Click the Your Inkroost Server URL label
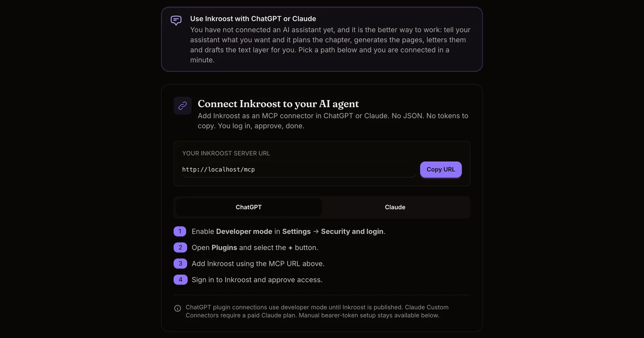644x338 pixels. (x=226, y=153)
